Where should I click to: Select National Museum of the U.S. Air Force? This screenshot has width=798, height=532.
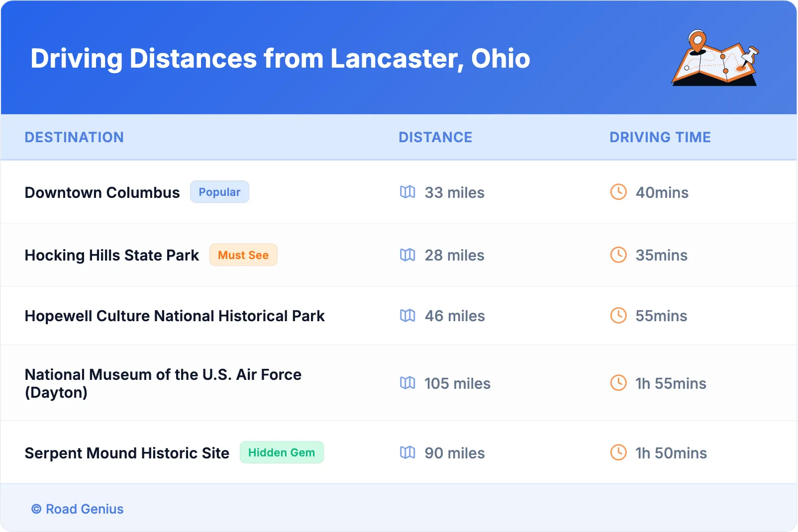click(163, 383)
